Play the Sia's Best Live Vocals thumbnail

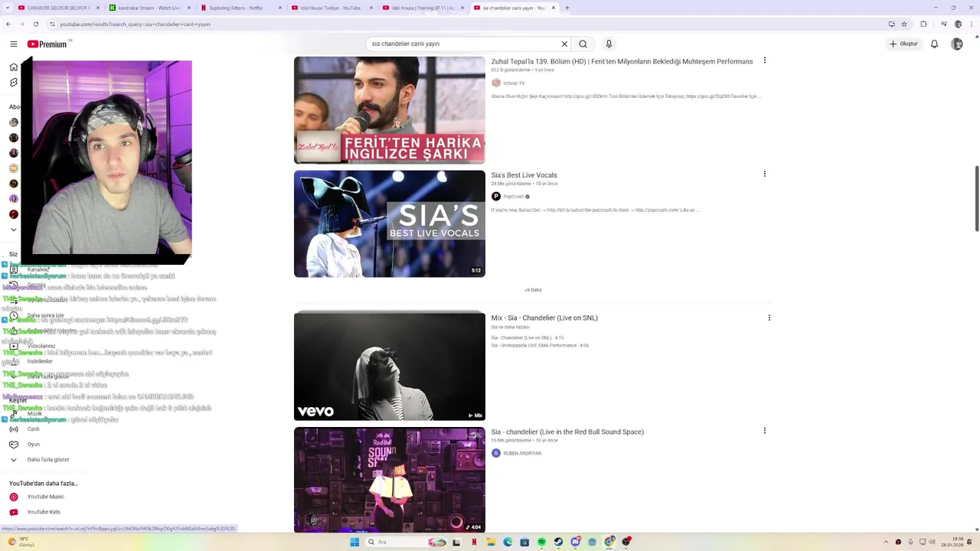point(390,223)
